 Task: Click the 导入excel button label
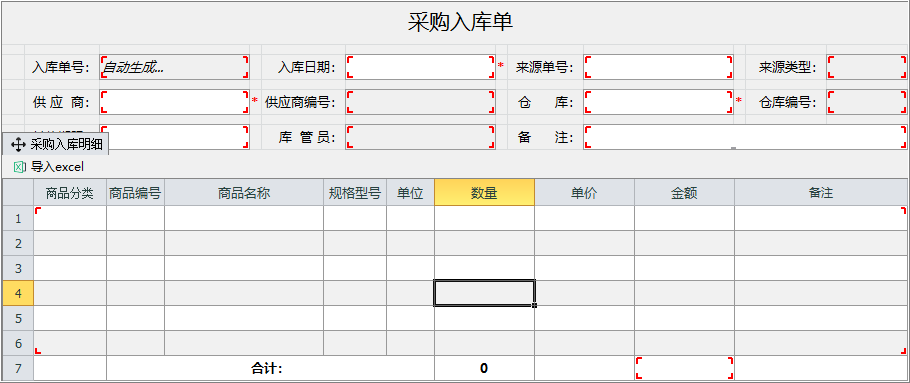pos(57,167)
